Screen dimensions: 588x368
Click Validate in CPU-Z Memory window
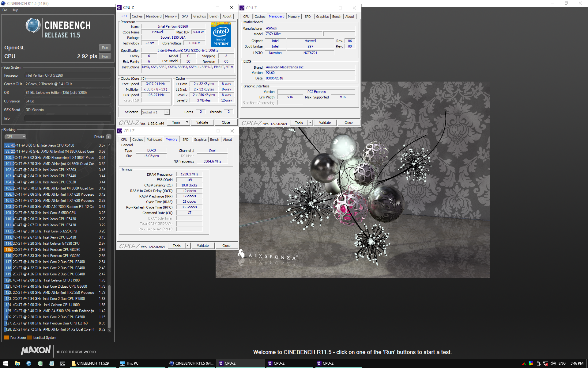203,246
